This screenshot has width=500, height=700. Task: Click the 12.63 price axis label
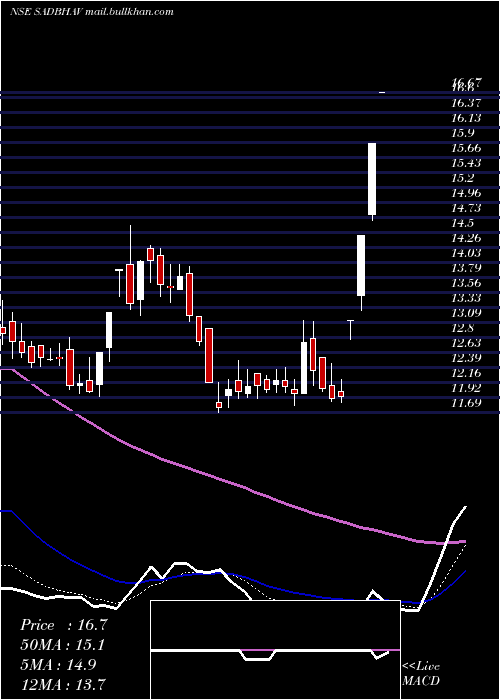pos(467,343)
